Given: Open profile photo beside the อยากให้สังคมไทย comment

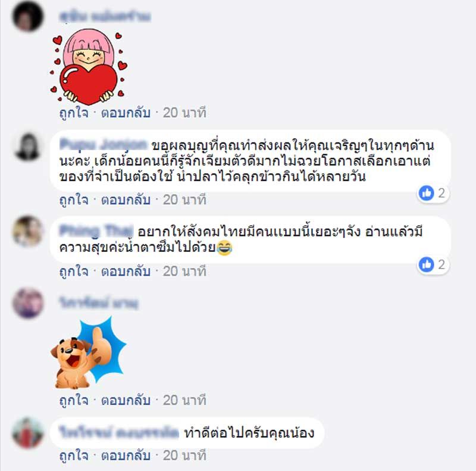Looking at the screenshot, I should pyautogui.click(x=28, y=231).
